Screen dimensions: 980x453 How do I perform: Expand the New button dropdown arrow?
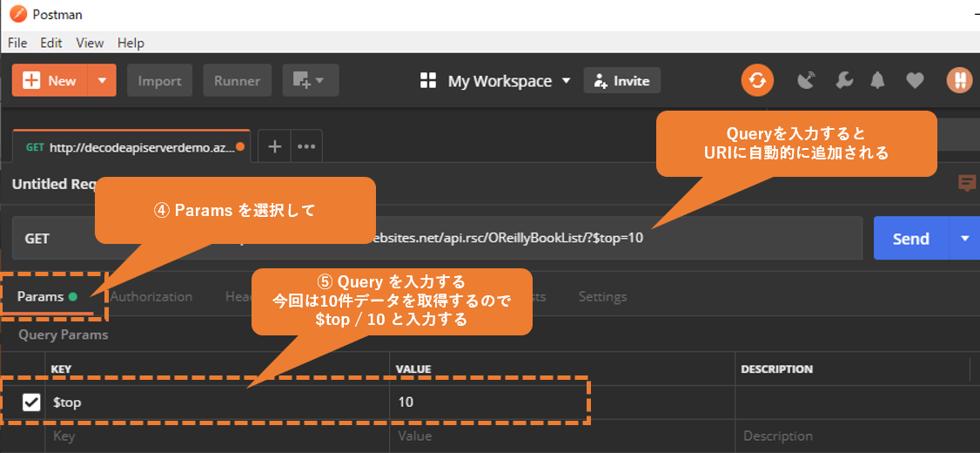[103, 81]
